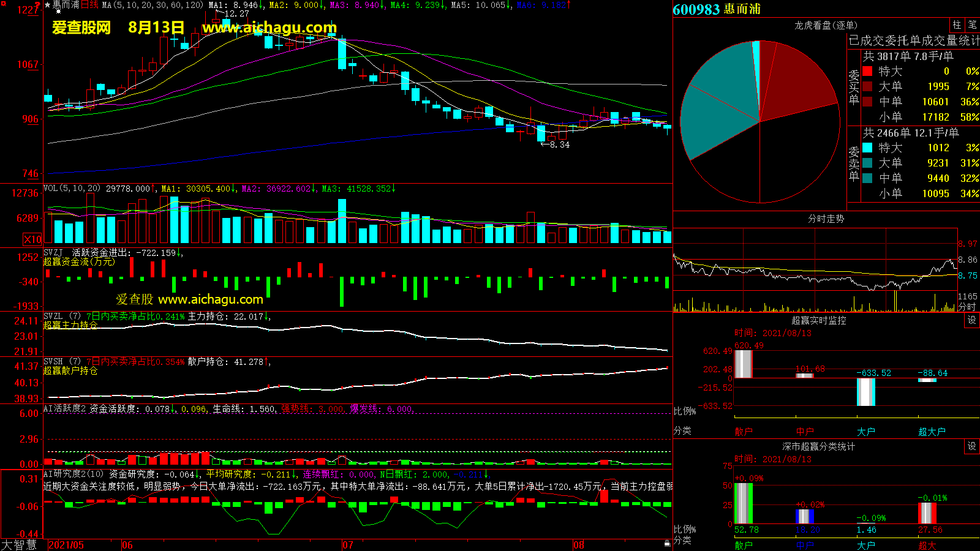Viewport: 980px width, 551px height.
Task: Switch 龙虎看盘 to 柱 bar view
Action: (957, 24)
